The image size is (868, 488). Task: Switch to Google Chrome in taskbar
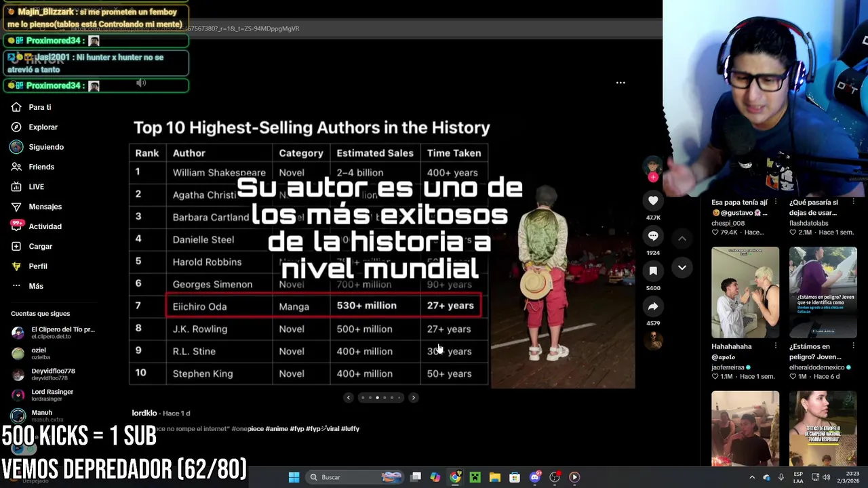pyautogui.click(x=455, y=477)
